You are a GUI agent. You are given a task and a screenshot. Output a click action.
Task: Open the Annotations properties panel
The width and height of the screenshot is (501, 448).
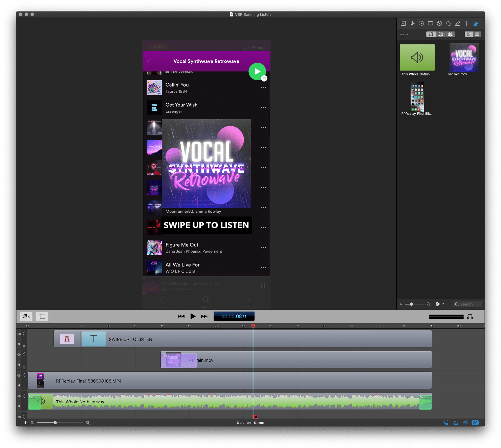coord(458,23)
